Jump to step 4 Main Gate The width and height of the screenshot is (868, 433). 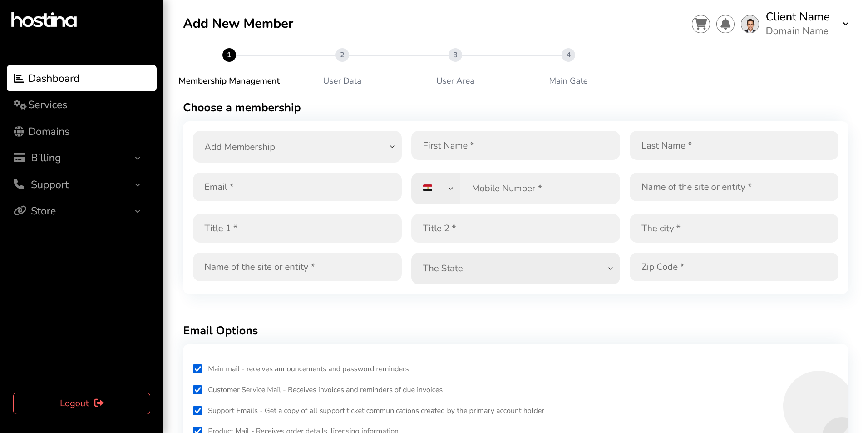pos(568,55)
